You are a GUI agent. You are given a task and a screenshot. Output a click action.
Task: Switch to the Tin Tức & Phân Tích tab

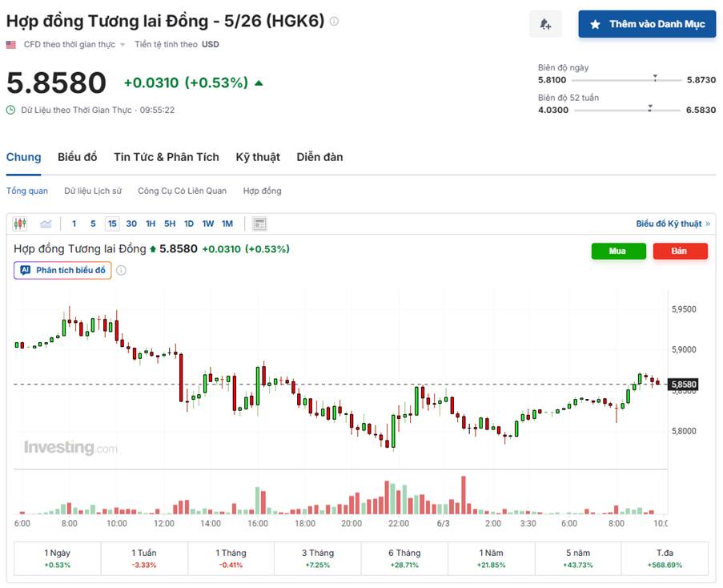[x=167, y=157]
